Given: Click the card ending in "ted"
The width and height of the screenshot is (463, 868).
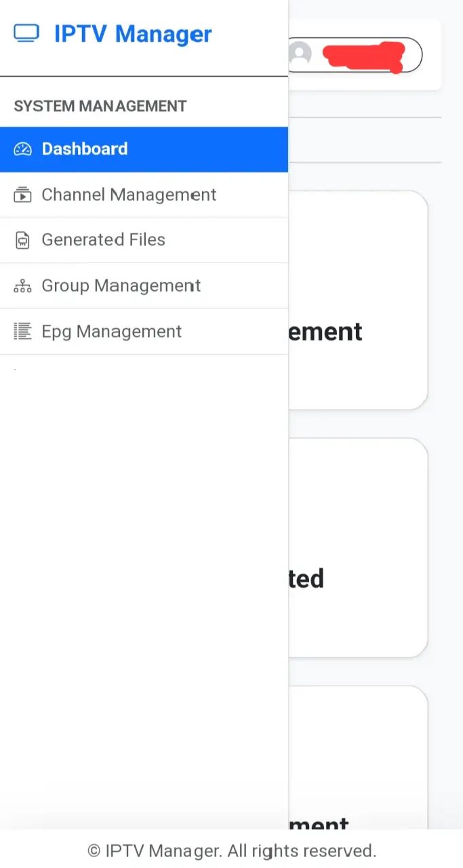Looking at the screenshot, I should pyautogui.click(x=358, y=547).
